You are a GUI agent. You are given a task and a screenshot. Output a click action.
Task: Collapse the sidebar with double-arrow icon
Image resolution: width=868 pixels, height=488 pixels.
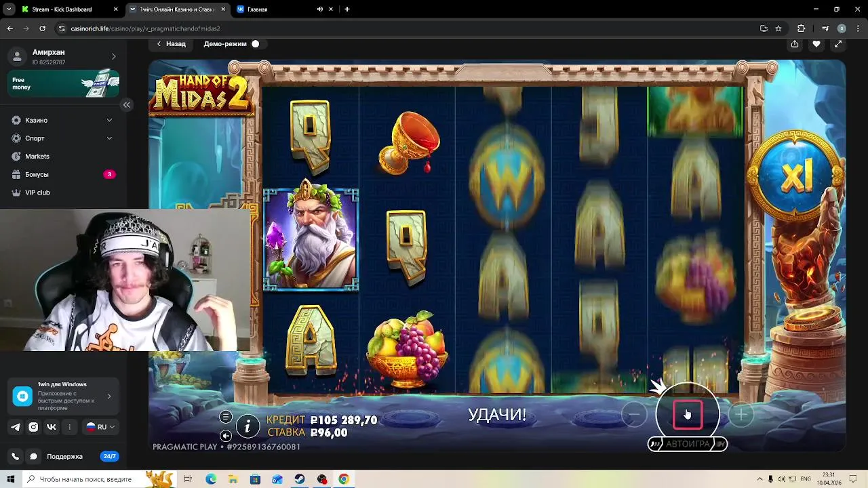click(x=126, y=104)
